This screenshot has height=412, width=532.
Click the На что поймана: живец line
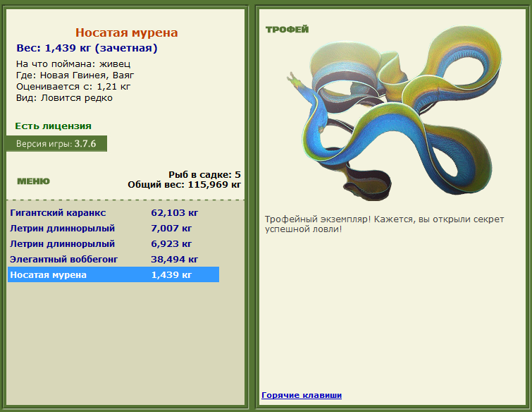pyautogui.click(x=73, y=64)
